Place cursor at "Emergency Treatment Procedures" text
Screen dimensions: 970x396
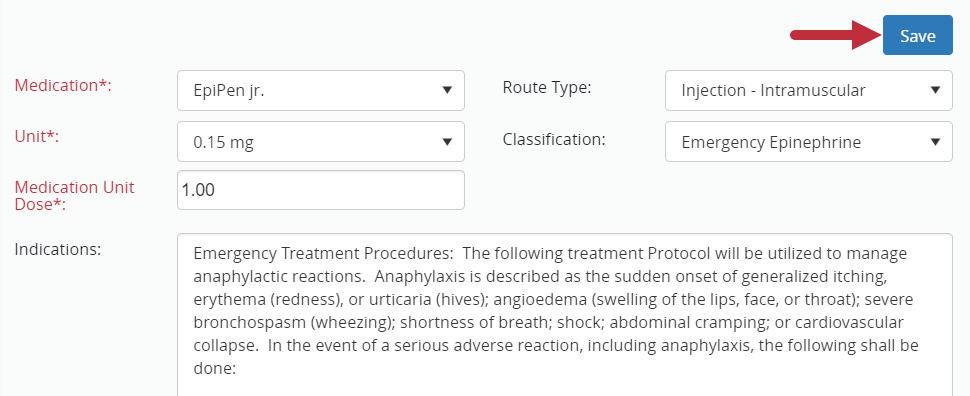tap(324, 254)
